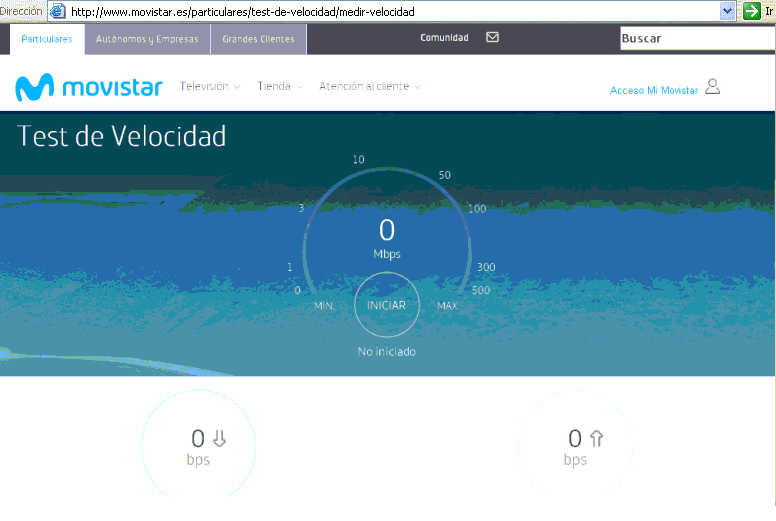Click the MAX label on the speedometer

[447, 306]
